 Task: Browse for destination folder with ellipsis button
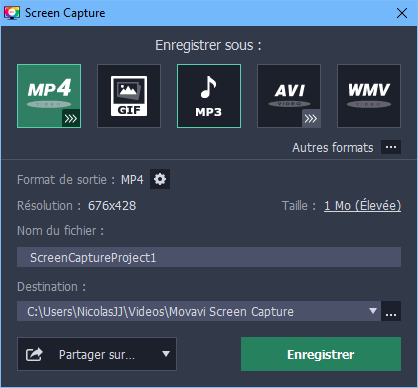[x=391, y=311]
